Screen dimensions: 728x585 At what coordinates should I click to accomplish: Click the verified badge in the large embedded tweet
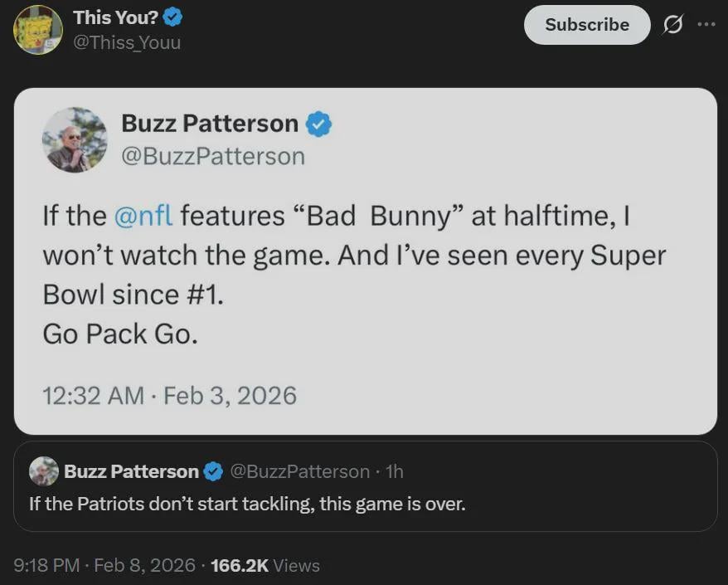tap(319, 124)
